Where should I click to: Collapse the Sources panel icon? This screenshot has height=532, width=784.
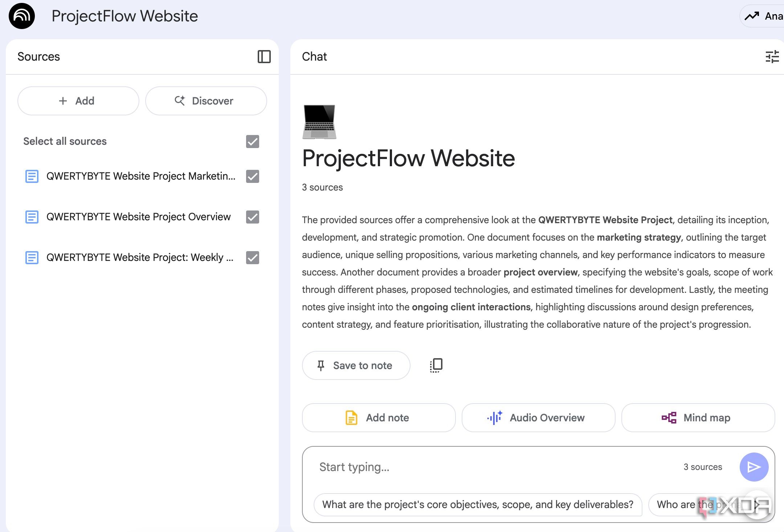tap(264, 57)
